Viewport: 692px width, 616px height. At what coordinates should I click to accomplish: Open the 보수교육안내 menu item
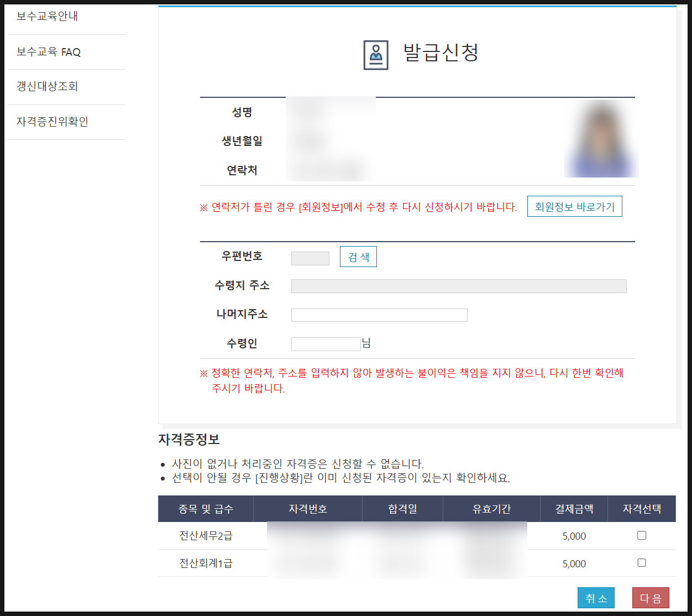pyautogui.click(x=48, y=17)
